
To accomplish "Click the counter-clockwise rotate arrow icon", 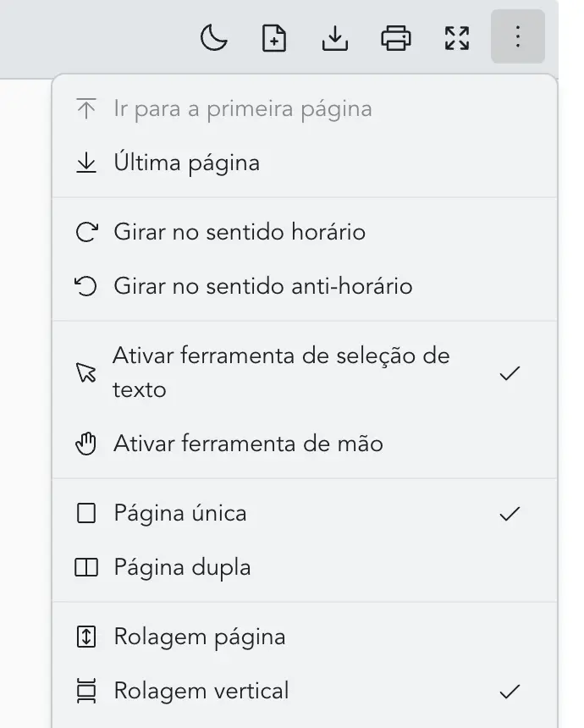I will (86, 286).
